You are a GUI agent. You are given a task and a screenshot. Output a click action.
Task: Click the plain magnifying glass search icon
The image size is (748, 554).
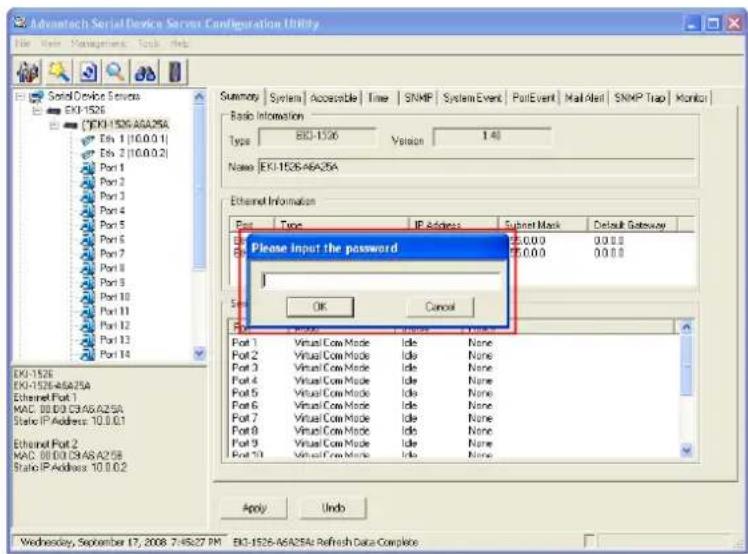point(116,73)
